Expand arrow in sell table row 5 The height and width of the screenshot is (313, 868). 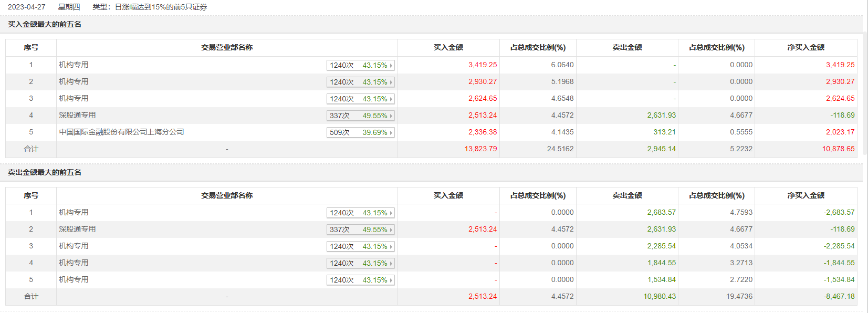tap(391, 280)
